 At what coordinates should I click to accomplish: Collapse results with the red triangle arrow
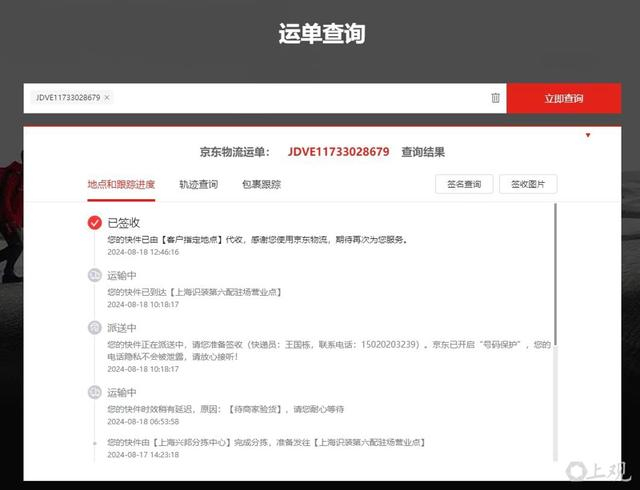coord(588,135)
